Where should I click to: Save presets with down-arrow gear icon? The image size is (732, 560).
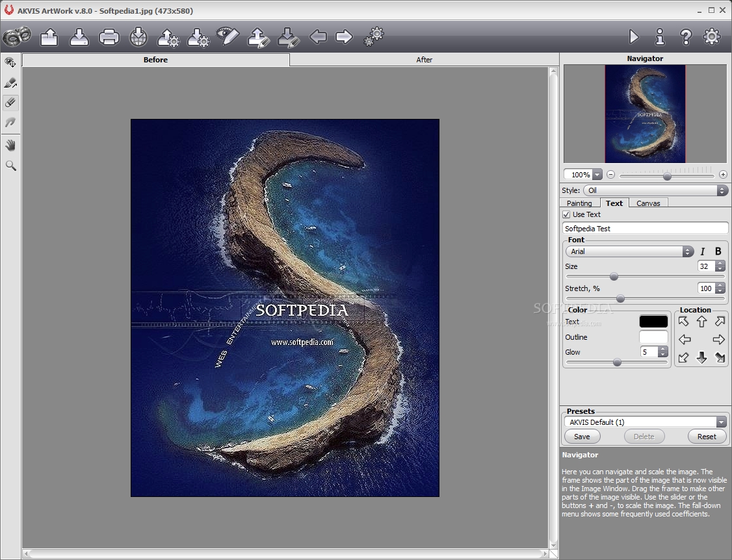coord(198,37)
